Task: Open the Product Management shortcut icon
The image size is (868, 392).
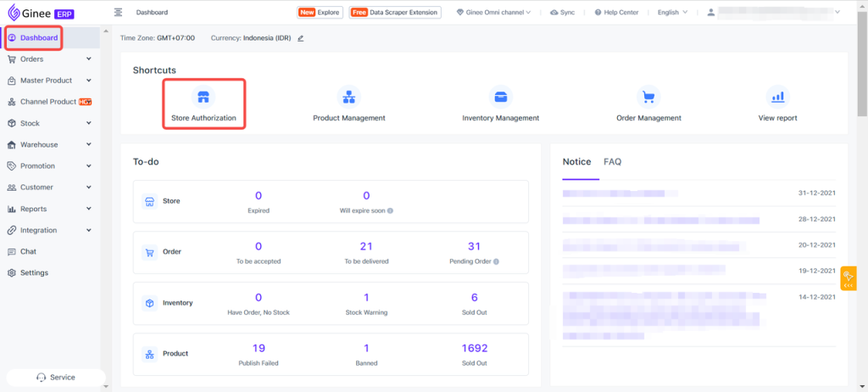Action: click(x=348, y=96)
